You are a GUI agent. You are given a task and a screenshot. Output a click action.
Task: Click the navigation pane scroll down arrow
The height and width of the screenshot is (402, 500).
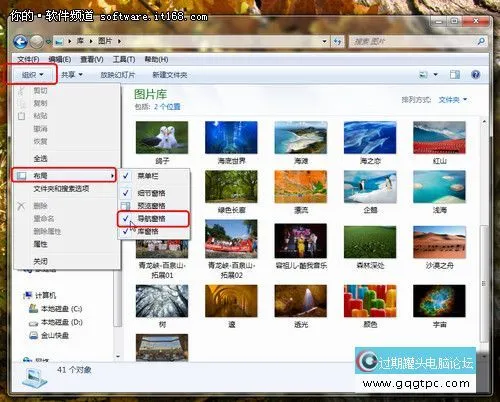117,356
